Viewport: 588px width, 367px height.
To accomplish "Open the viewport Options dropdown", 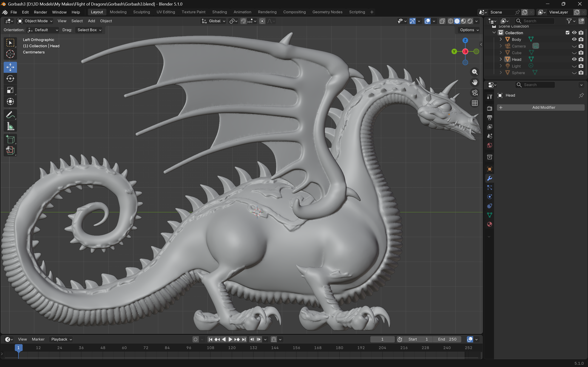I will pyautogui.click(x=469, y=30).
